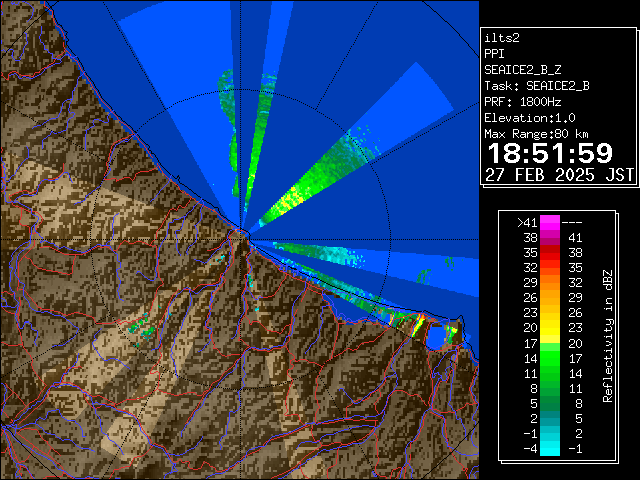Screen dimensions: 640x480
Task: Click the yellow echo in the northeast beam
Action: pyautogui.click(x=293, y=198)
